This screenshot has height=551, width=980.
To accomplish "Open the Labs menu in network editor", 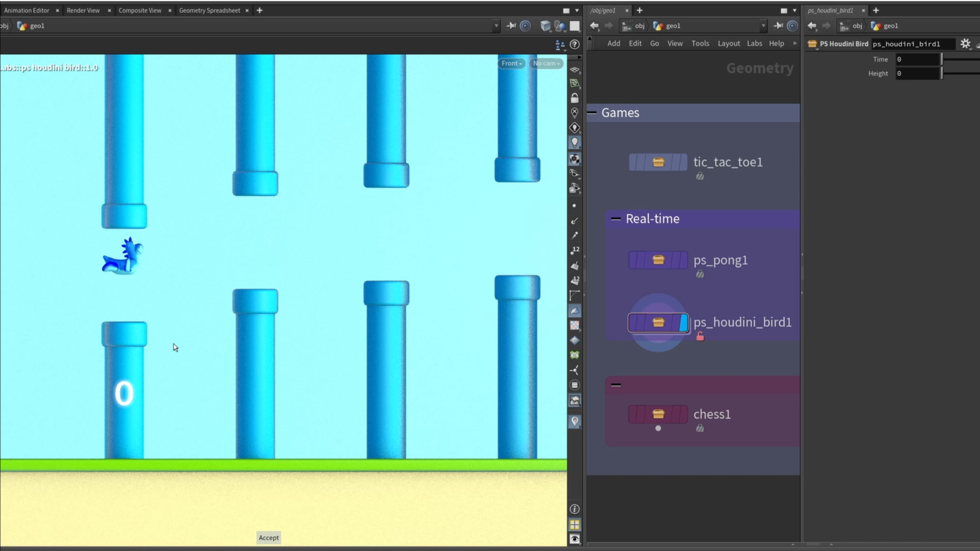I will point(754,43).
